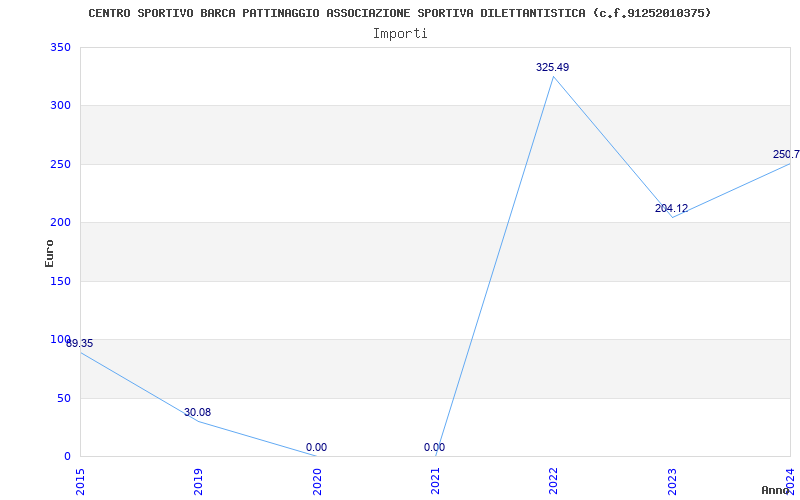Click the 300 y-axis tick label

pyautogui.click(x=60, y=106)
